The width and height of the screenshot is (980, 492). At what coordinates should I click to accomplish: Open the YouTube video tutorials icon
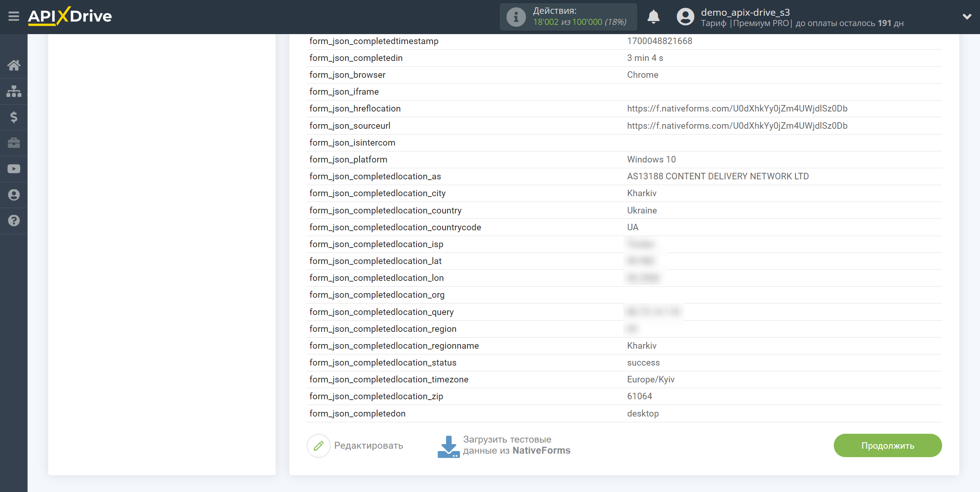pyautogui.click(x=14, y=169)
